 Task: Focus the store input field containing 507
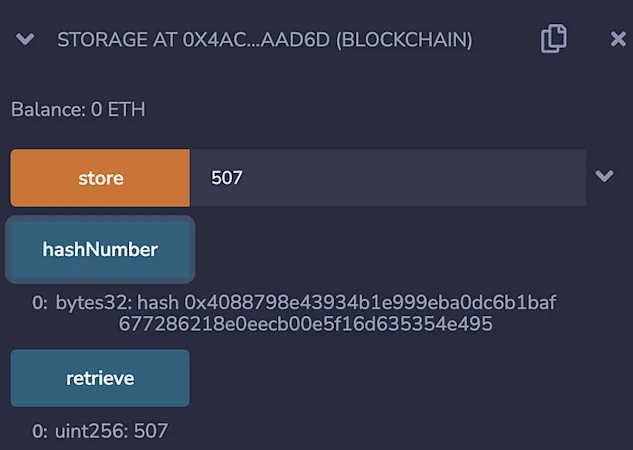388,178
